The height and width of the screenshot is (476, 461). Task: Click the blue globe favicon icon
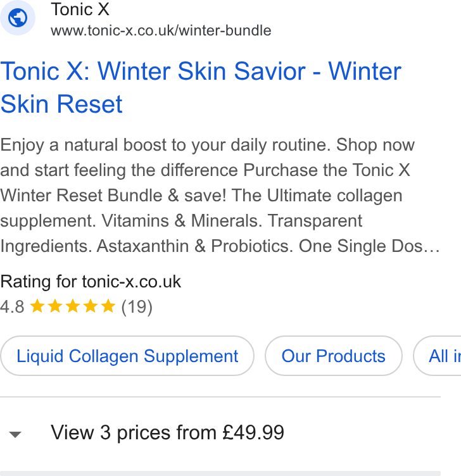[17, 18]
